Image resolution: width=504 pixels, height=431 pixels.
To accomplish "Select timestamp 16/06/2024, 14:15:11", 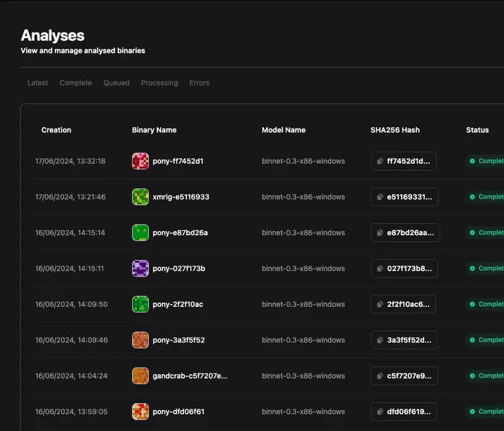I will (69, 268).
